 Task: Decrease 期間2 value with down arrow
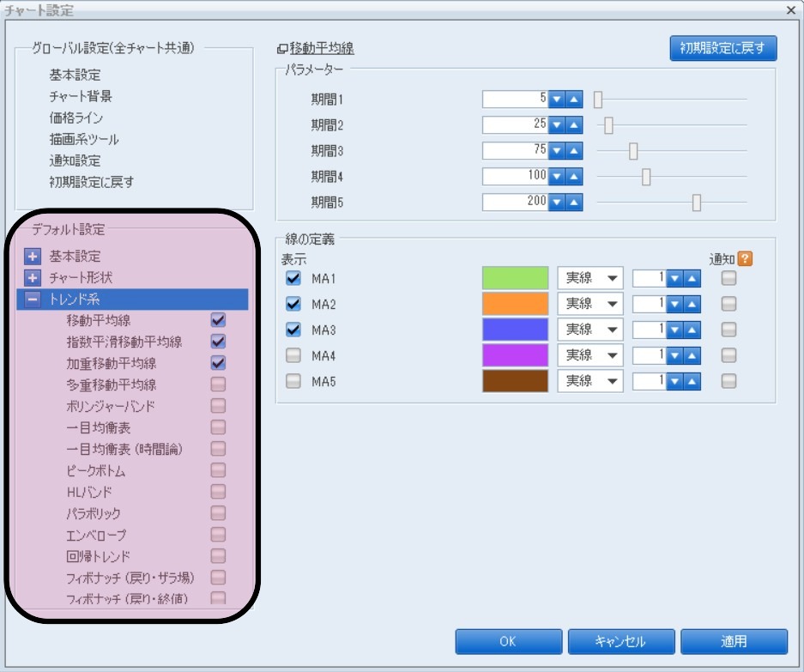(x=557, y=125)
